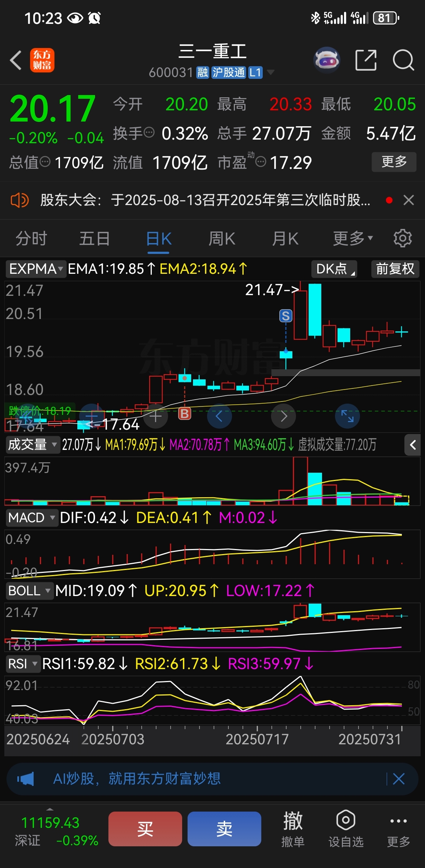This screenshot has height=868, width=425.
Task: Move chart left with arrow button
Action: 219,416
